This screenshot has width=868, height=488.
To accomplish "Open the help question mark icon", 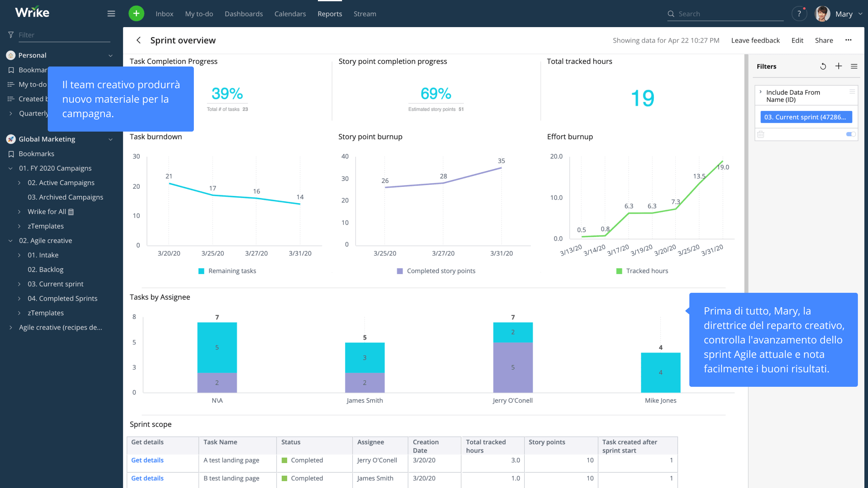I will (799, 14).
